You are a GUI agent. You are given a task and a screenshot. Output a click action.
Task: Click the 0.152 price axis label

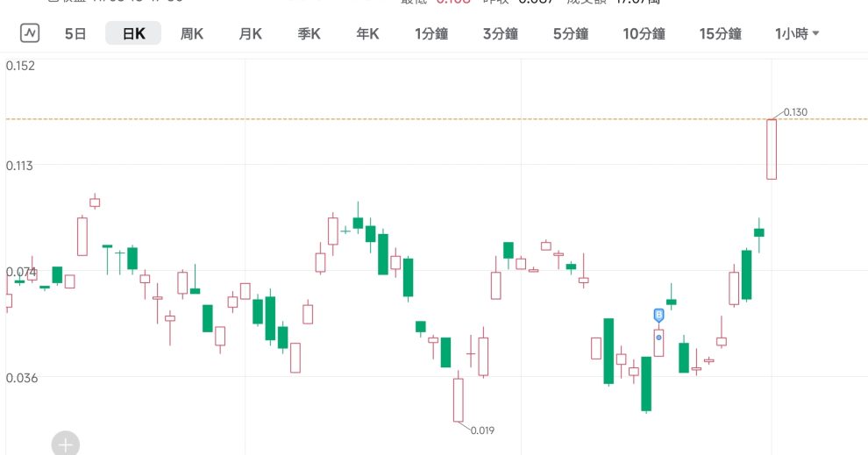tap(20, 66)
